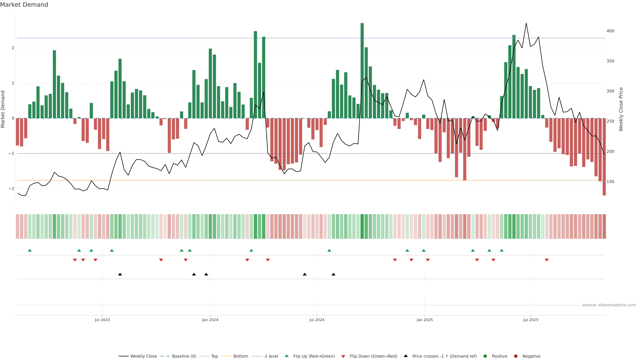The image size is (644, 362).
Task: Click the red Negative circle legend icon
Action: tap(516, 356)
